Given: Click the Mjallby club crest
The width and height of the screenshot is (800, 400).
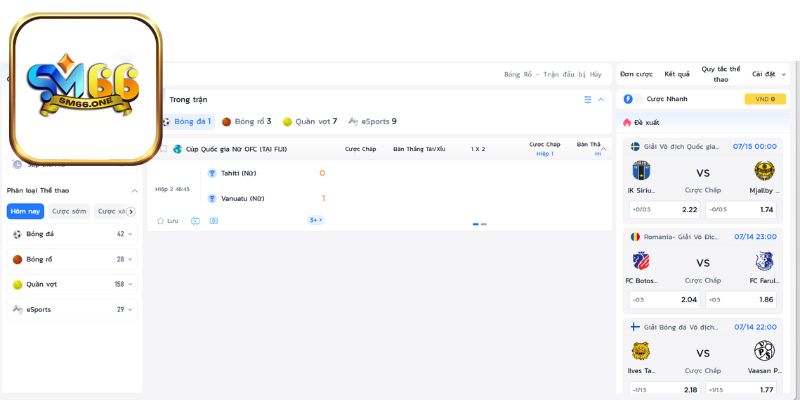Looking at the screenshot, I should pos(764,170).
